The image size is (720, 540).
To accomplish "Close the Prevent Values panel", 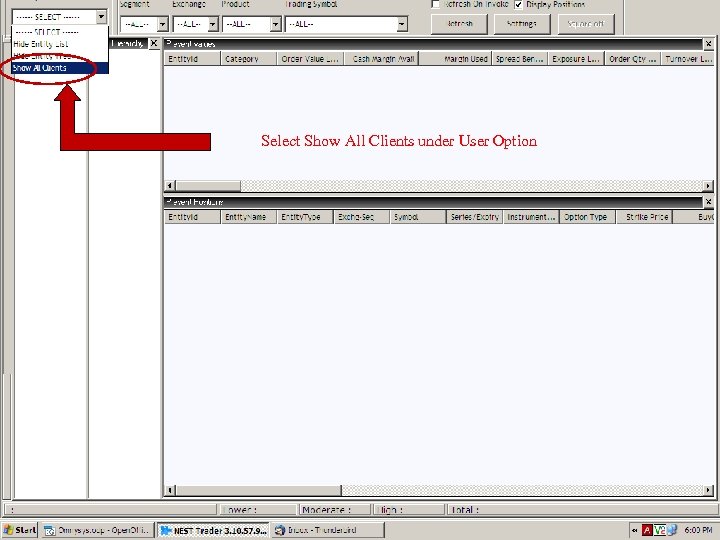I will [x=709, y=44].
